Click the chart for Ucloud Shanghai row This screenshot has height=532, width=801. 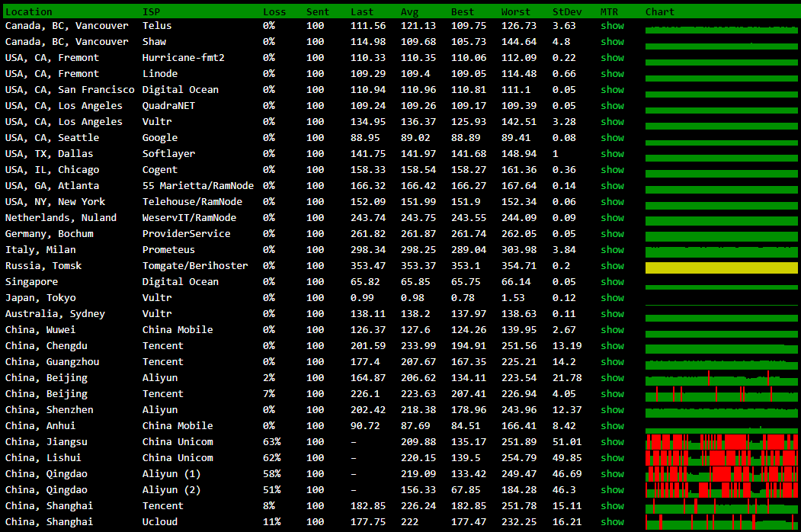pyautogui.click(x=721, y=522)
